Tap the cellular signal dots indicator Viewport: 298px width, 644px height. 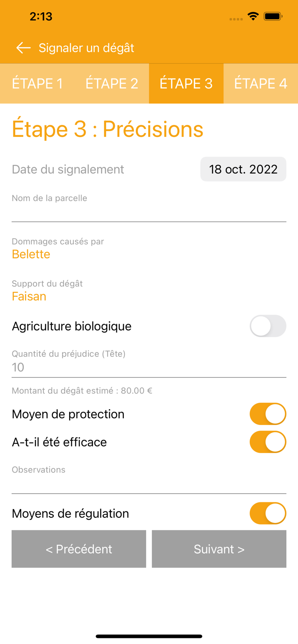point(236,18)
